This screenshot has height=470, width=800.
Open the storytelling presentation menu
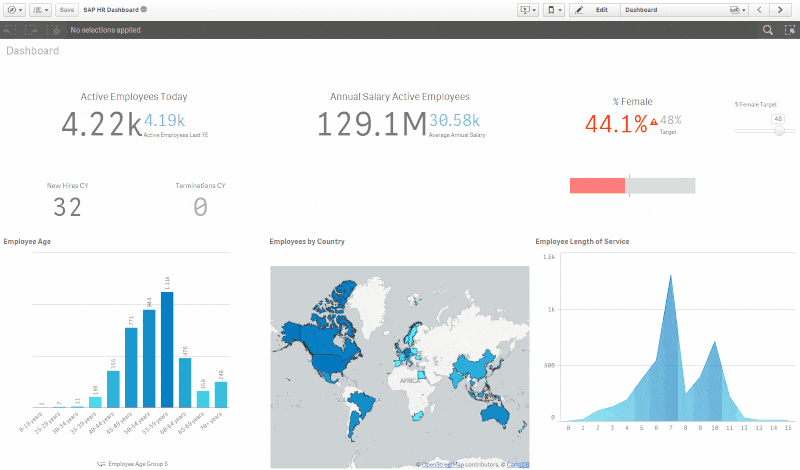coord(527,9)
